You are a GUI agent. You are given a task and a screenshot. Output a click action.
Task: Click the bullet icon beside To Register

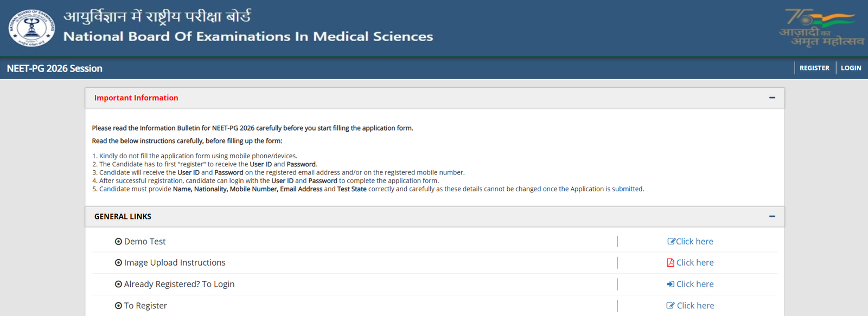pos(118,306)
